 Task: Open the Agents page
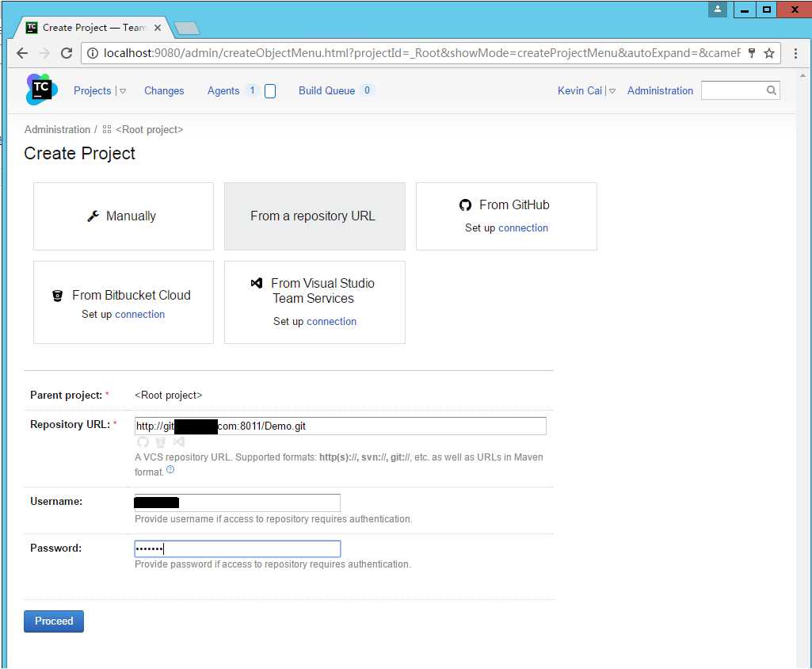[223, 90]
